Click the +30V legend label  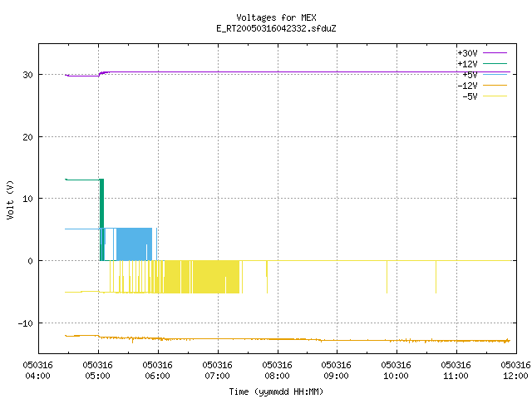pyautogui.click(x=467, y=53)
